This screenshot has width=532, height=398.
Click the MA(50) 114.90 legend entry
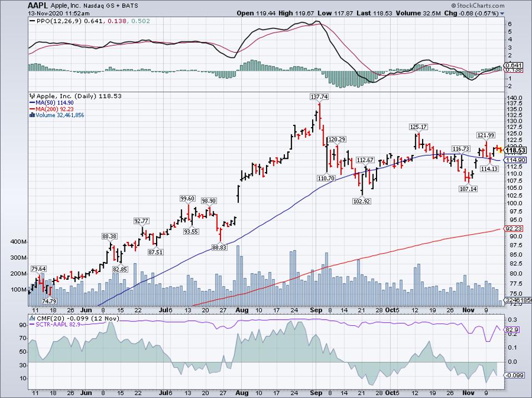point(54,103)
